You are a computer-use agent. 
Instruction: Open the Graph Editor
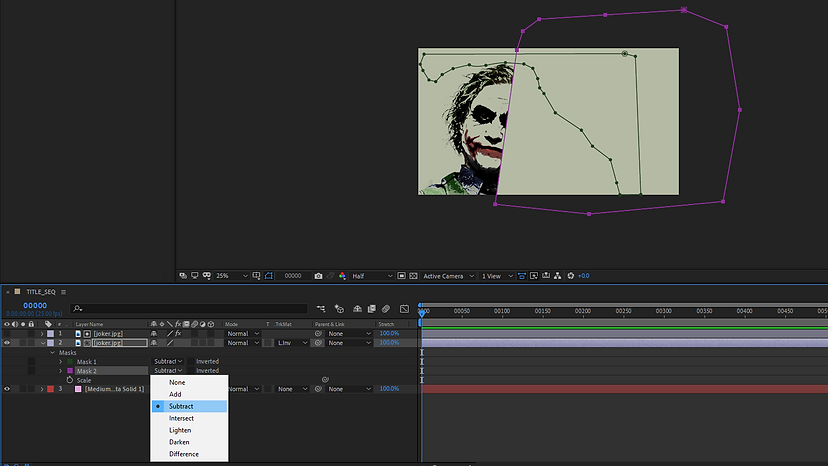pyautogui.click(x=404, y=309)
